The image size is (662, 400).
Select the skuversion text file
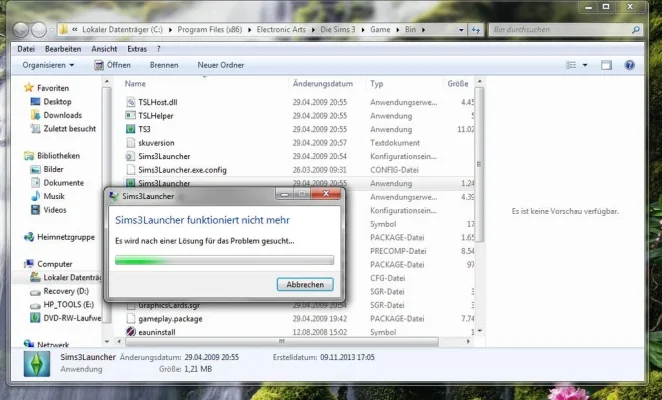click(x=156, y=143)
